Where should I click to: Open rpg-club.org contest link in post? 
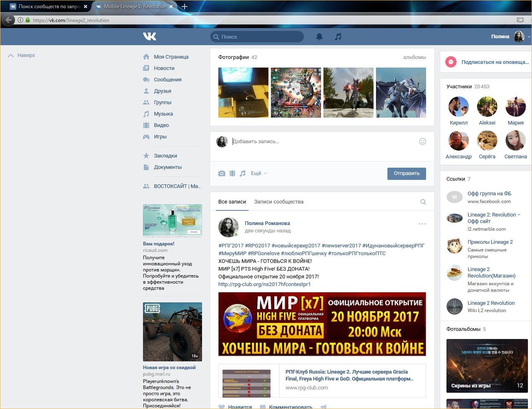[264, 284]
